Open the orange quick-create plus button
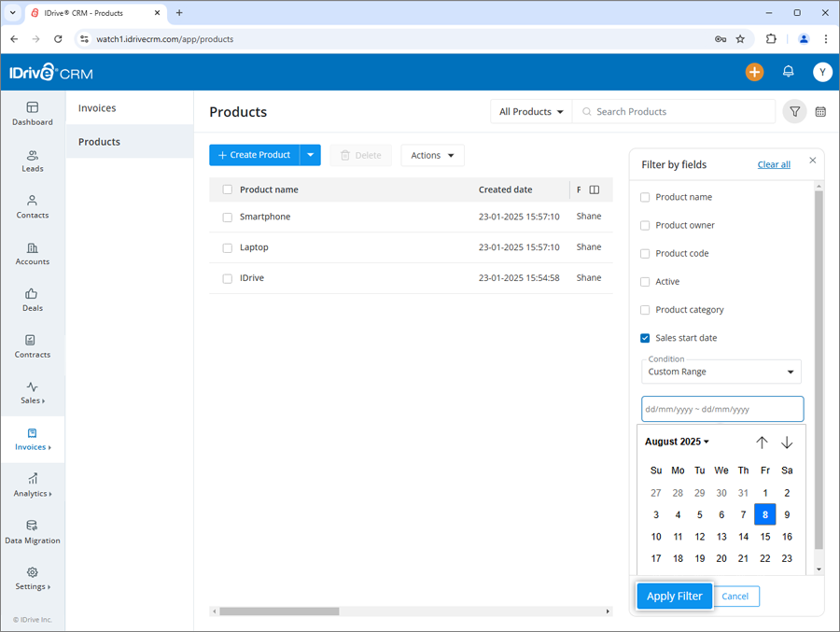 754,71
